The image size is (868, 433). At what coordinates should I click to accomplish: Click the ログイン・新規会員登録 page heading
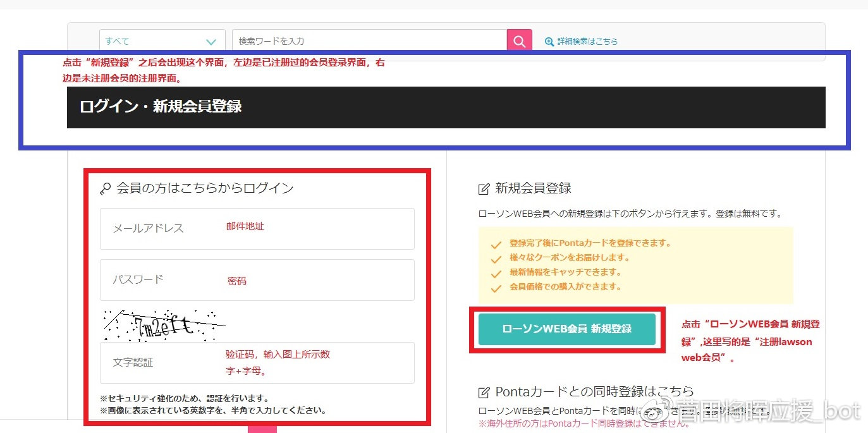[161, 106]
